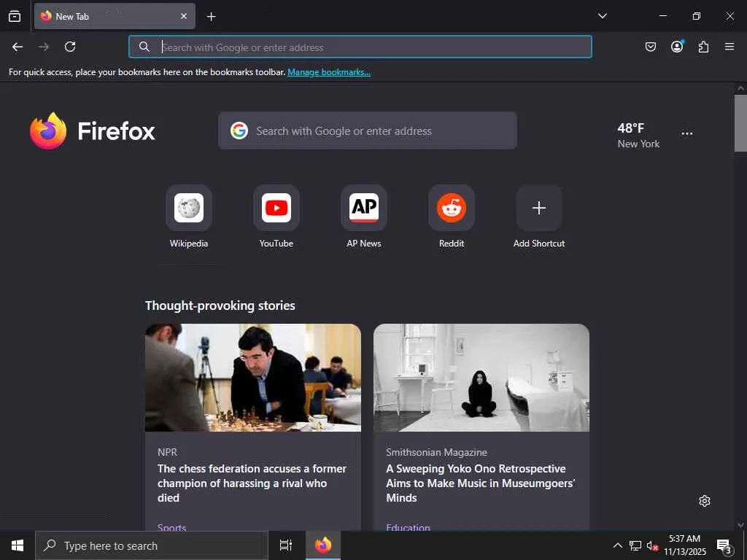Open the Reddit shortcut

pos(452,217)
